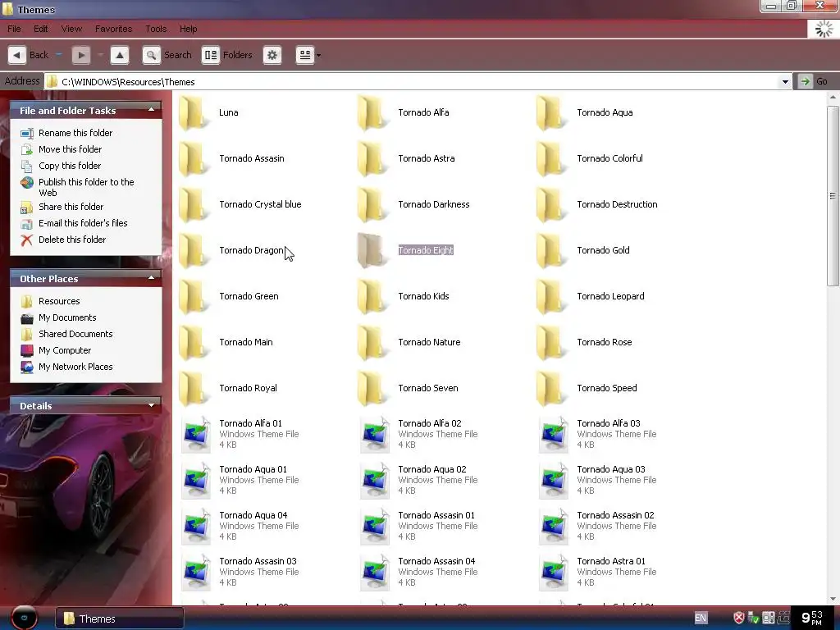Expand the Details panel

click(152, 405)
